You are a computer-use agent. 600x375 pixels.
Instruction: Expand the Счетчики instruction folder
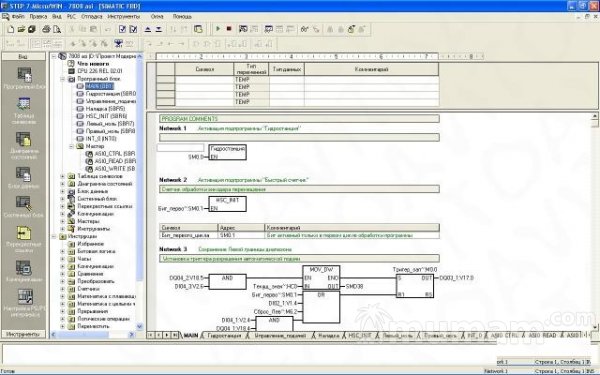coord(63,289)
